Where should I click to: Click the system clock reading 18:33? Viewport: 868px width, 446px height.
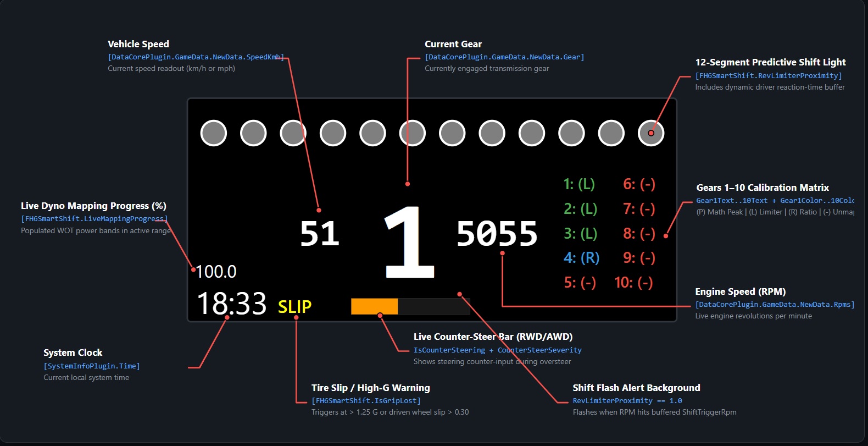point(232,304)
